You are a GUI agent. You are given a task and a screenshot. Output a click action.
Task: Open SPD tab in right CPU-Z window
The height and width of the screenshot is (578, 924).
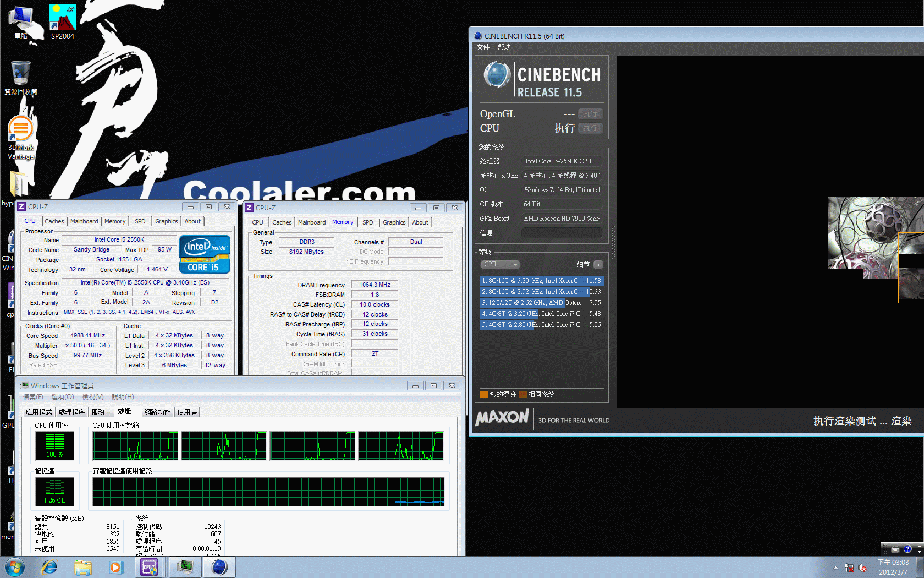368,222
